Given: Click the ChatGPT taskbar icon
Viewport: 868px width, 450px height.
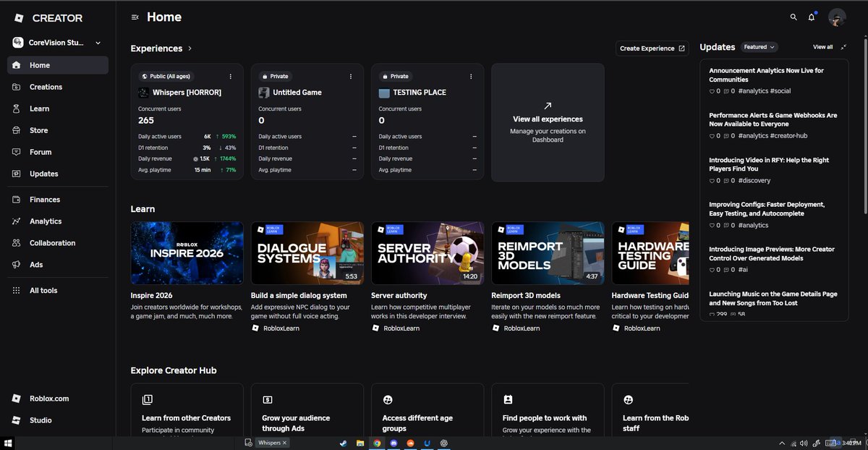Looking at the screenshot, I should [444, 443].
